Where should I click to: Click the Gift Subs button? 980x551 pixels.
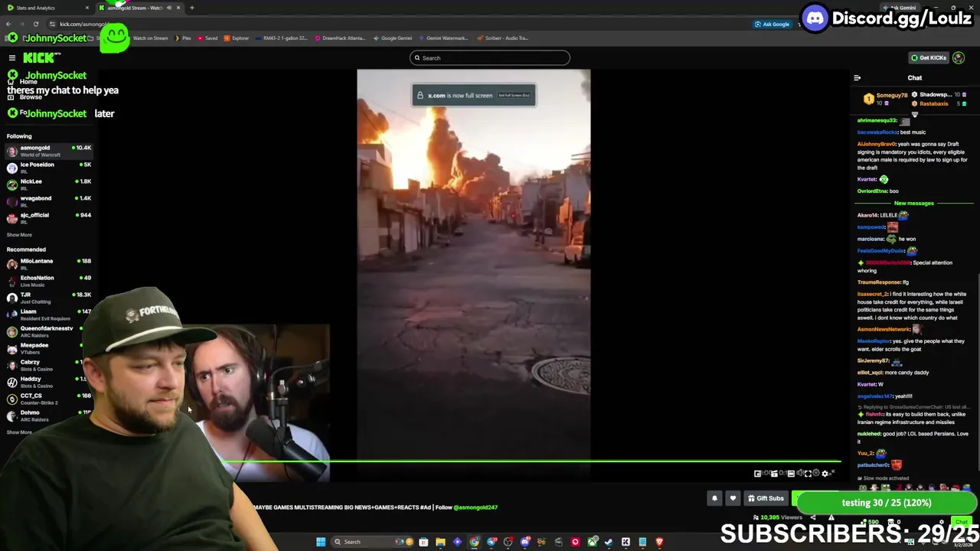[766, 498]
